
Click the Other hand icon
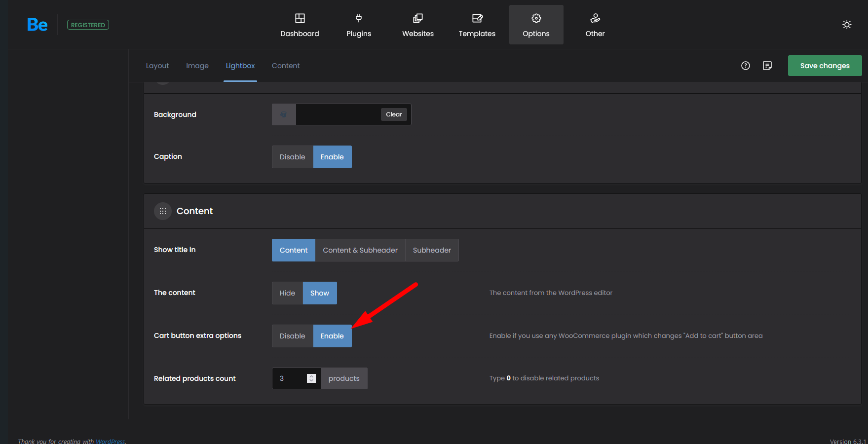click(595, 18)
